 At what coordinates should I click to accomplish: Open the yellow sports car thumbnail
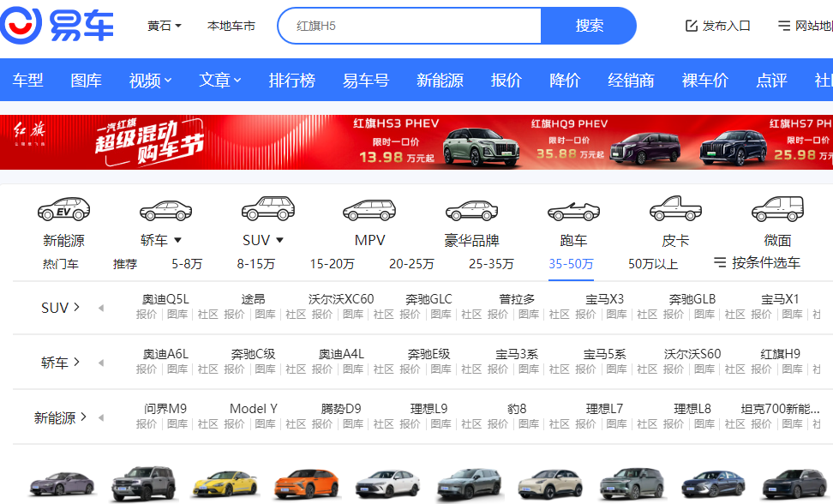click(x=225, y=483)
